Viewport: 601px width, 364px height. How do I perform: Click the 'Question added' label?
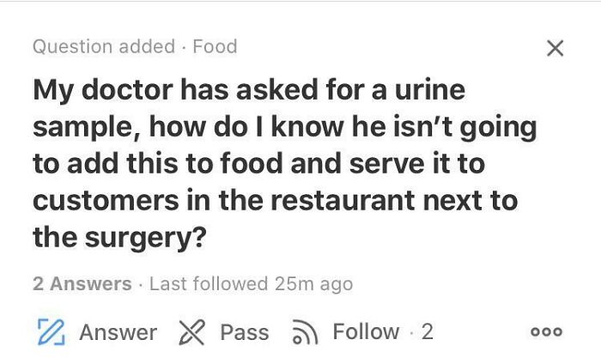click(x=104, y=46)
